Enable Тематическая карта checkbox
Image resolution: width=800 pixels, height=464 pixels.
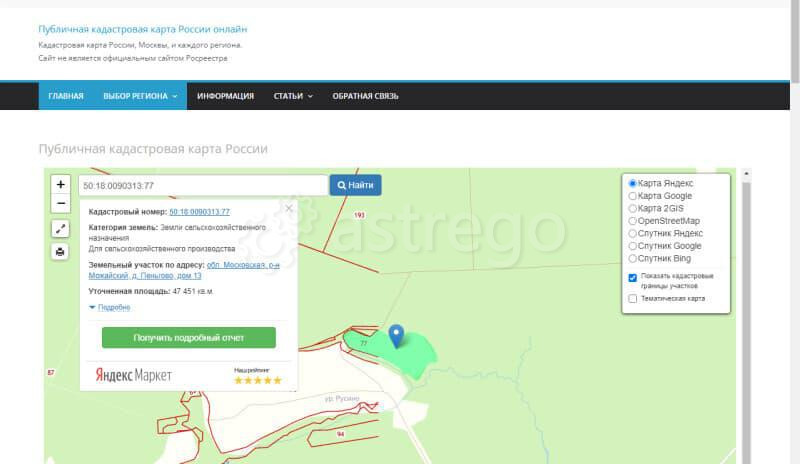click(x=633, y=299)
